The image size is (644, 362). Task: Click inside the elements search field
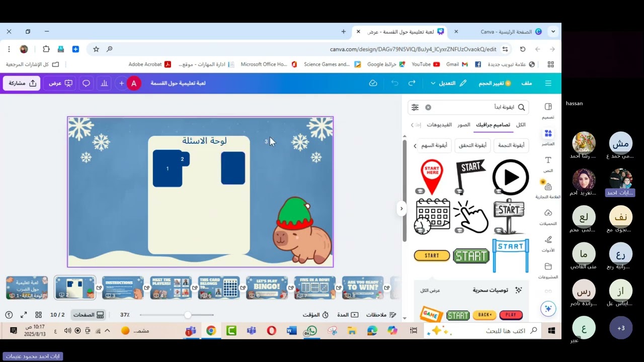point(468,107)
